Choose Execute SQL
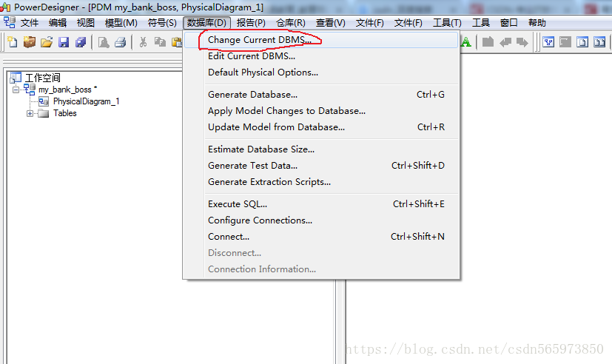The height and width of the screenshot is (364, 612). [320, 204]
